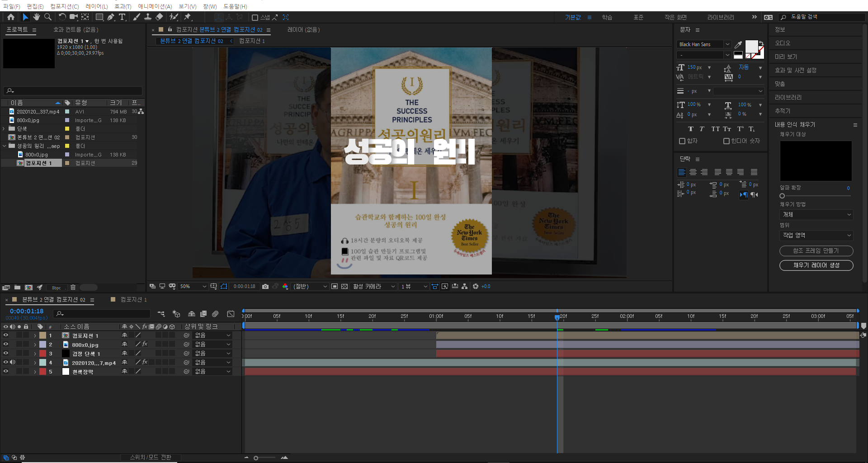Click the timeline zoom slider handle
The width and height of the screenshot is (868, 463).
click(256, 458)
